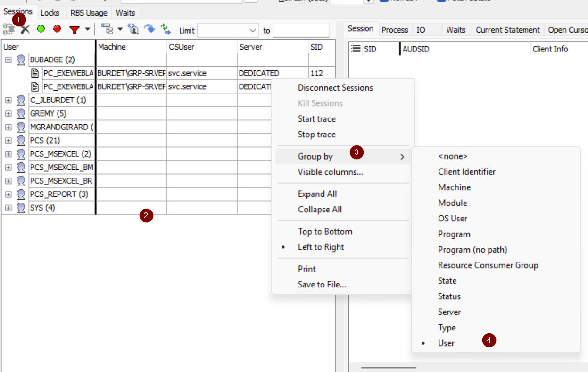Image resolution: width=588 pixels, height=372 pixels.
Task: Click the user icon beside C_JLBURDET
Action: coord(21,100)
